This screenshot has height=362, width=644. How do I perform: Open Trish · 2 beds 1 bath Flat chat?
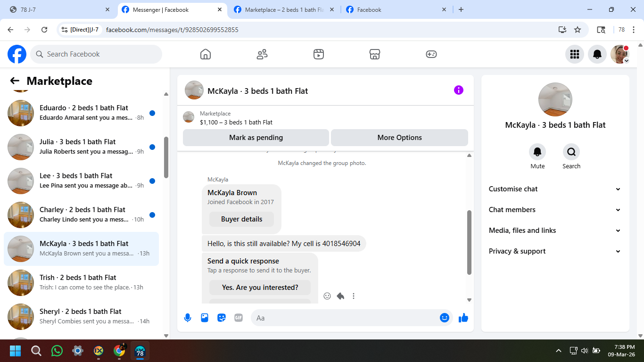pos(81,283)
